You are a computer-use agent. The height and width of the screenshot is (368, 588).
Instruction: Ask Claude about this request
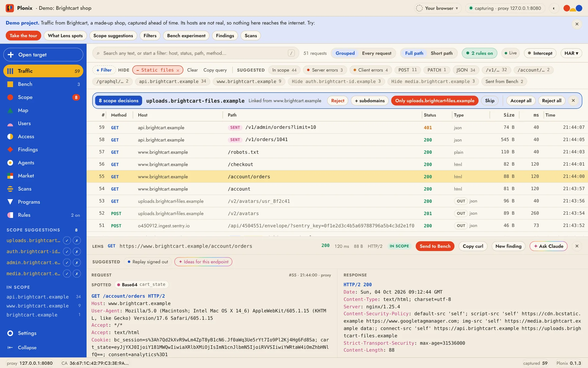point(548,246)
